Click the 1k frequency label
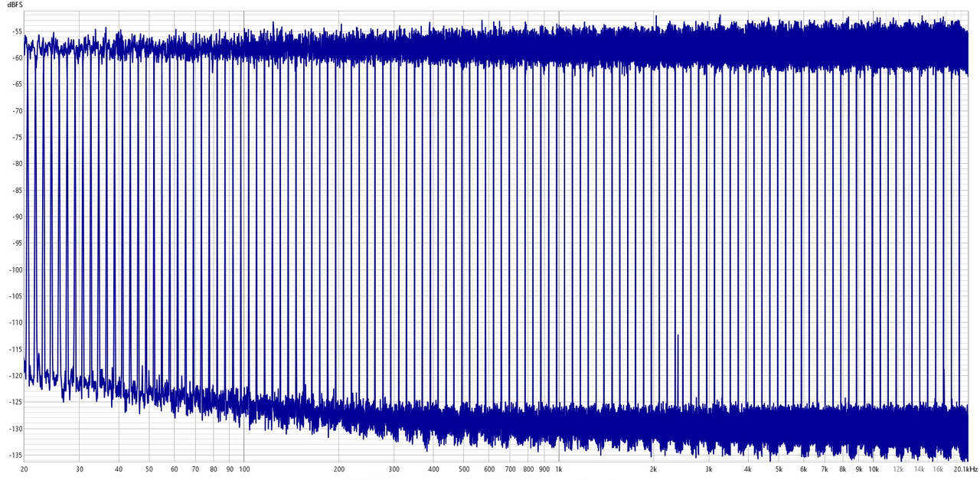Viewport: 980px width, 480px height. pyautogui.click(x=559, y=469)
